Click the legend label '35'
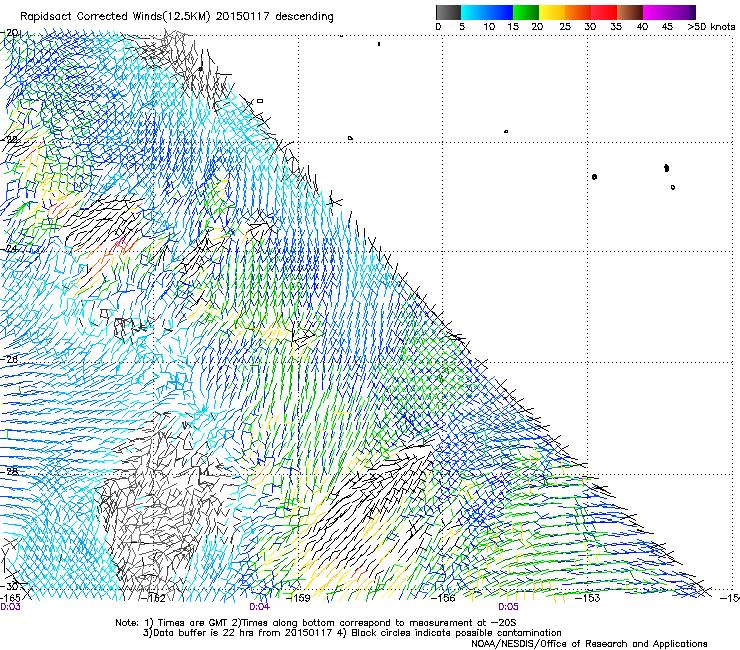This screenshot has width=740, height=650. pyautogui.click(x=616, y=27)
